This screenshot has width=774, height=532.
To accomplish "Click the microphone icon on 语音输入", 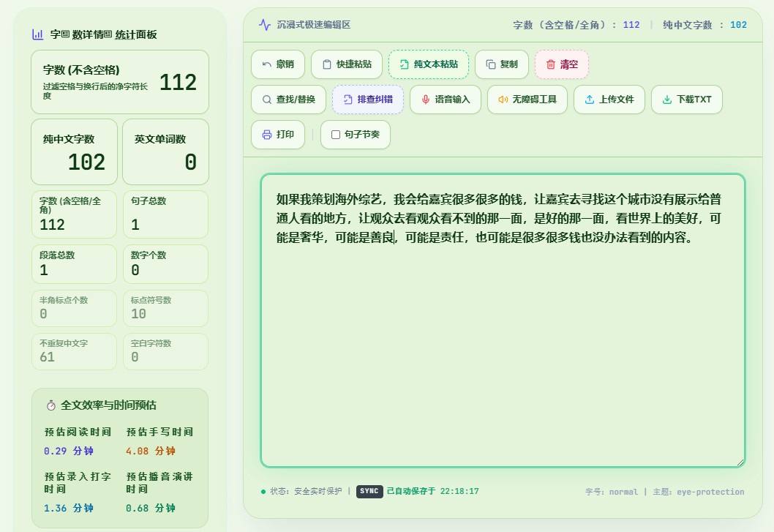I will click(x=425, y=100).
